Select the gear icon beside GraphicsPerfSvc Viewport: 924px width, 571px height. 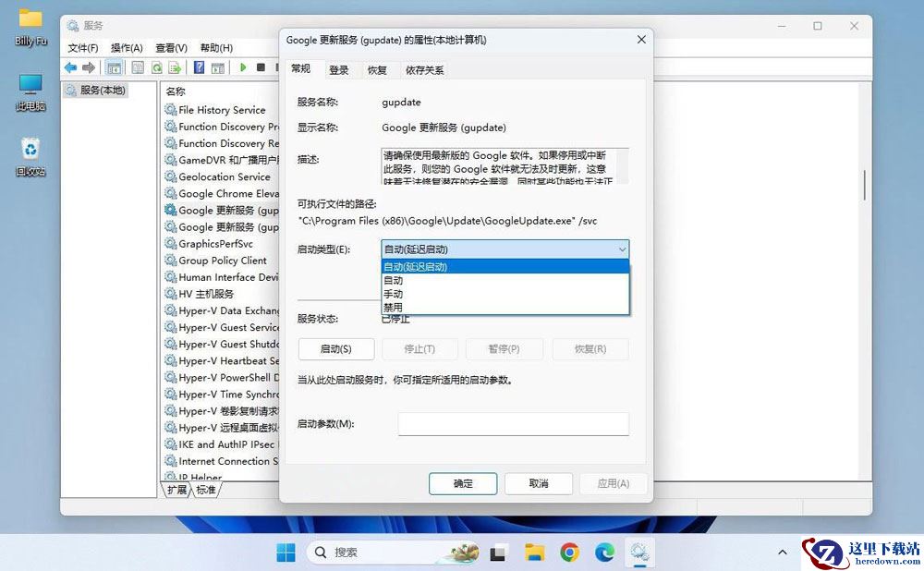pos(170,243)
